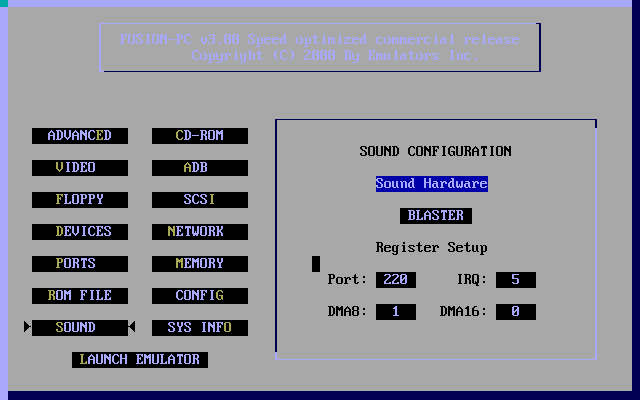640x400 pixels.
Task: Click the IRQ value field
Action: click(515, 280)
